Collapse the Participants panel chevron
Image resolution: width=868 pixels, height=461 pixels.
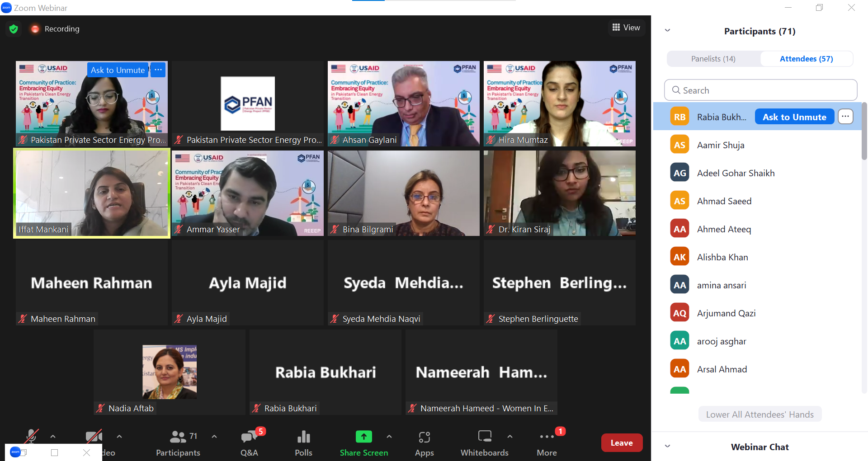point(667,31)
